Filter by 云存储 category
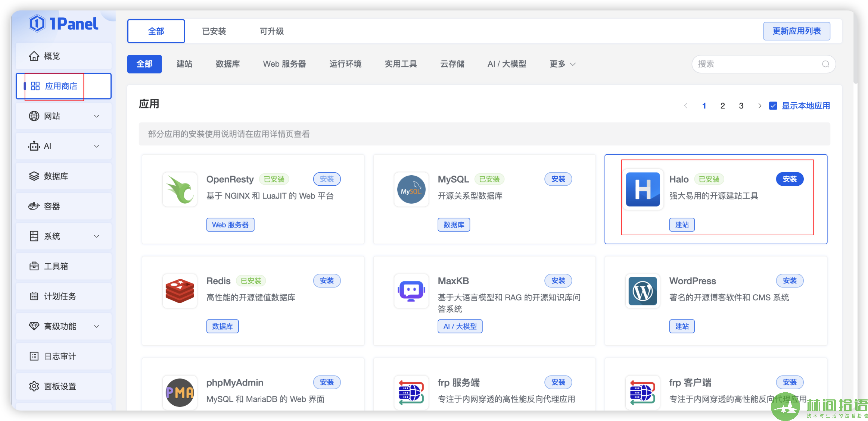Viewport: 868px width, 421px height. point(452,64)
